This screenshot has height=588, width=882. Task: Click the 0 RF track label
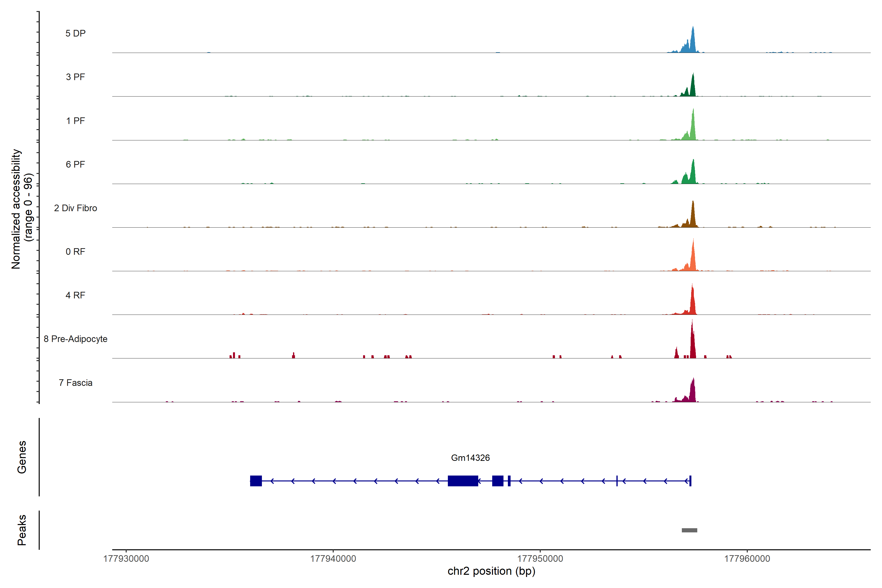[x=75, y=252]
